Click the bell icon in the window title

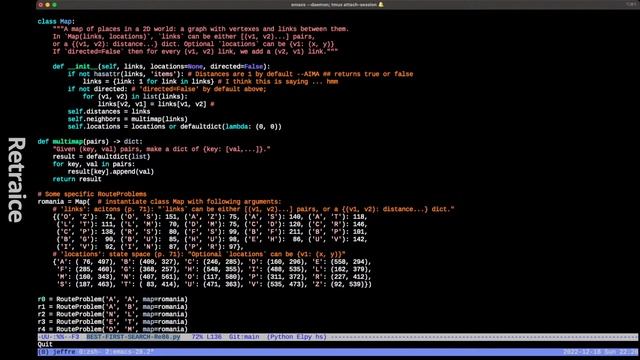(x=381, y=4)
